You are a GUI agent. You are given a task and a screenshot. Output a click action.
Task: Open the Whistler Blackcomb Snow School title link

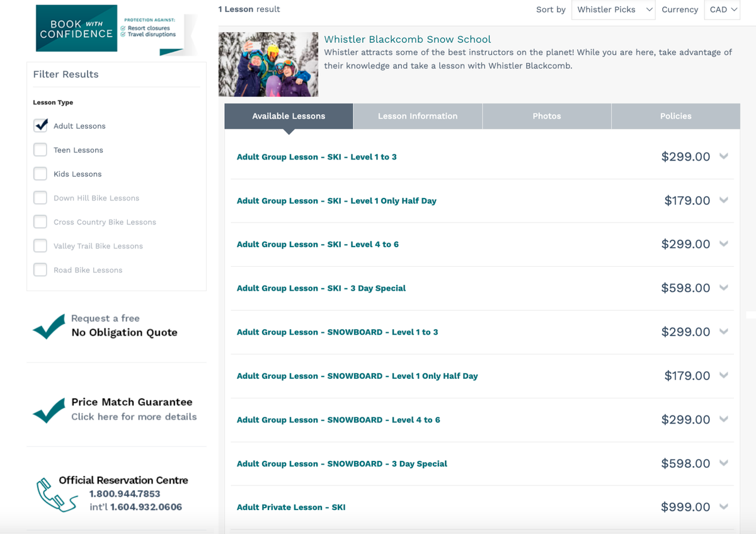pyautogui.click(x=407, y=39)
